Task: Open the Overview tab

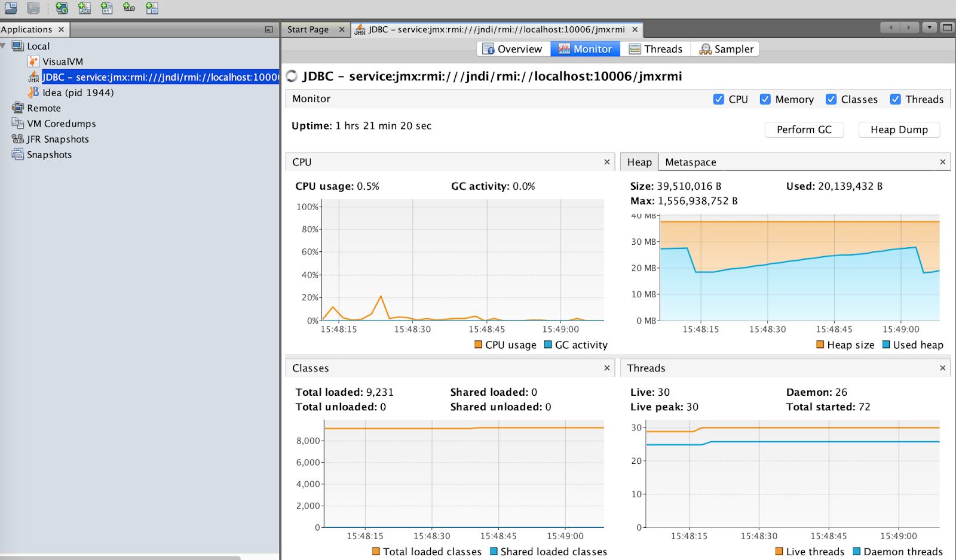Action: tap(513, 49)
